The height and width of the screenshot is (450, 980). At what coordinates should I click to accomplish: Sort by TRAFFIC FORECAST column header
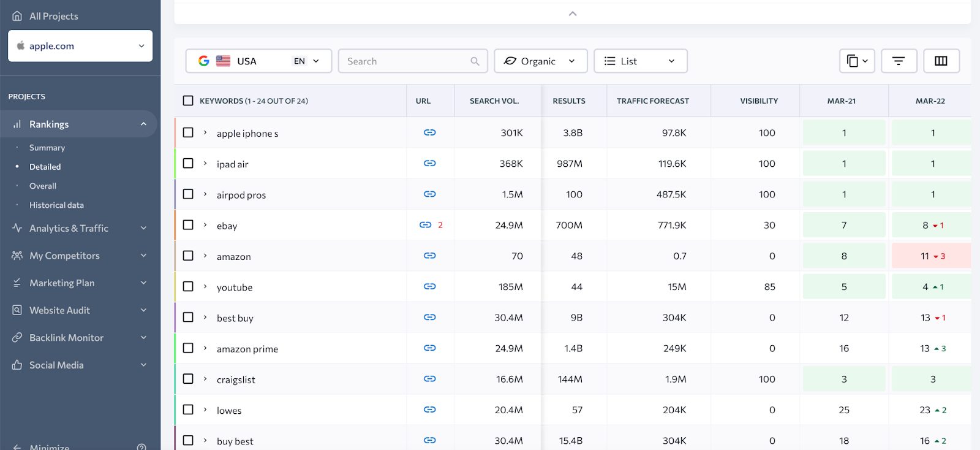pos(653,101)
